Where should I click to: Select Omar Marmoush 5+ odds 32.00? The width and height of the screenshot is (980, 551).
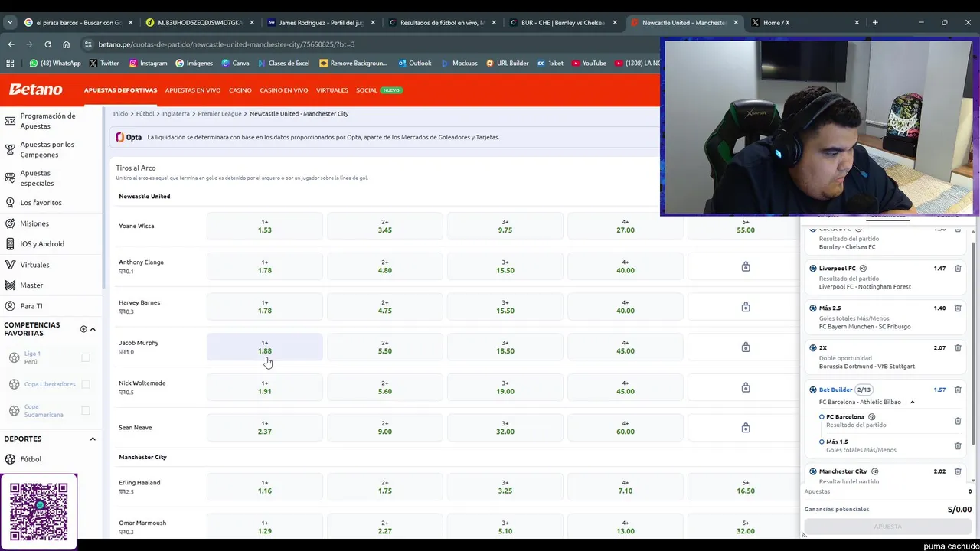click(x=746, y=527)
